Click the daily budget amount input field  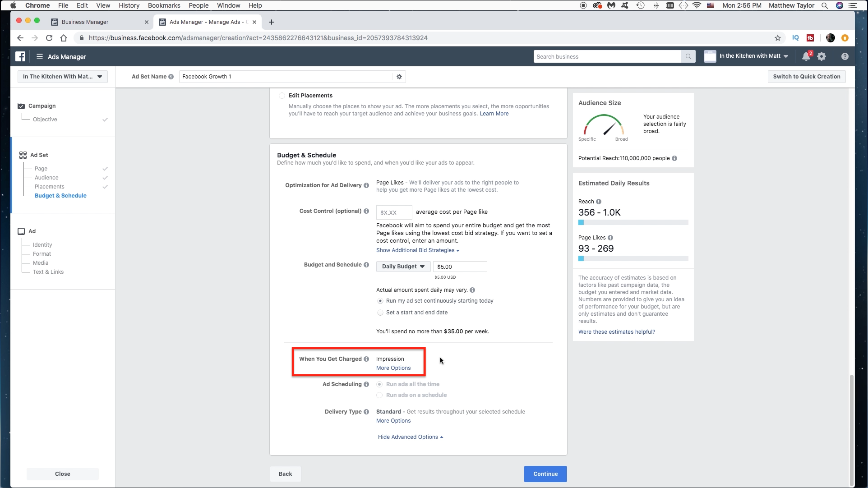pyautogui.click(x=460, y=267)
